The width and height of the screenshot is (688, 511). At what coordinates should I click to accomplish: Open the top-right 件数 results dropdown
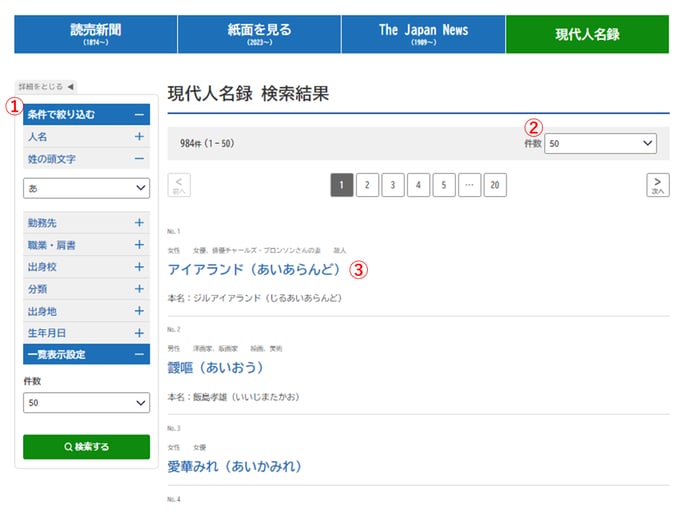click(x=600, y=144)
